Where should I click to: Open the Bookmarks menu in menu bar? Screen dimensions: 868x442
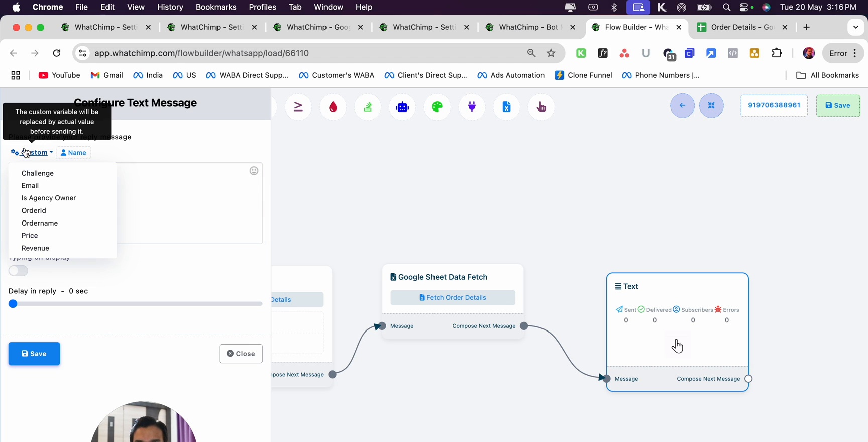click(x=216, y=7)
